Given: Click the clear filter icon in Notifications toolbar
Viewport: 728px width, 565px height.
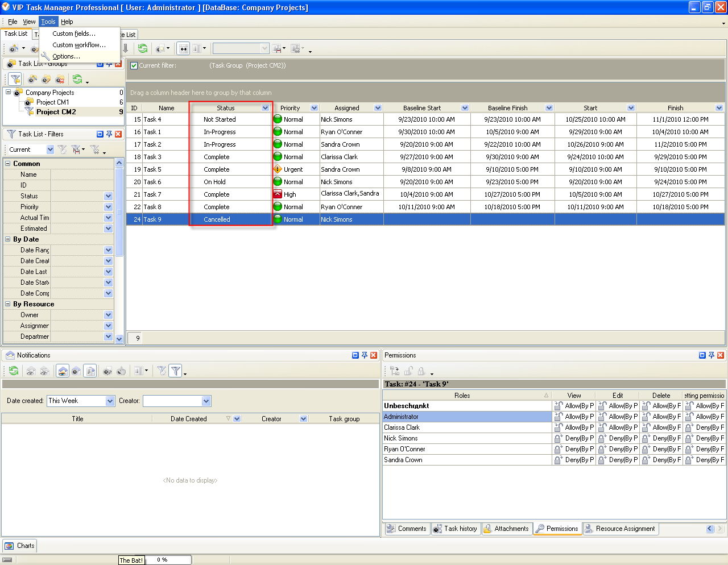Looking at the screenshot, I should [x=162, y=371].
